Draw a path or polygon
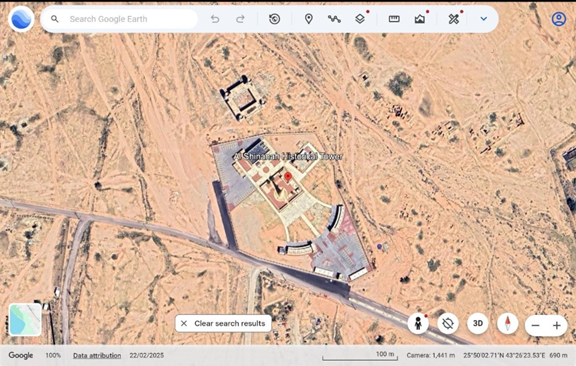This screenshot has width=576, height=366. 334,19
